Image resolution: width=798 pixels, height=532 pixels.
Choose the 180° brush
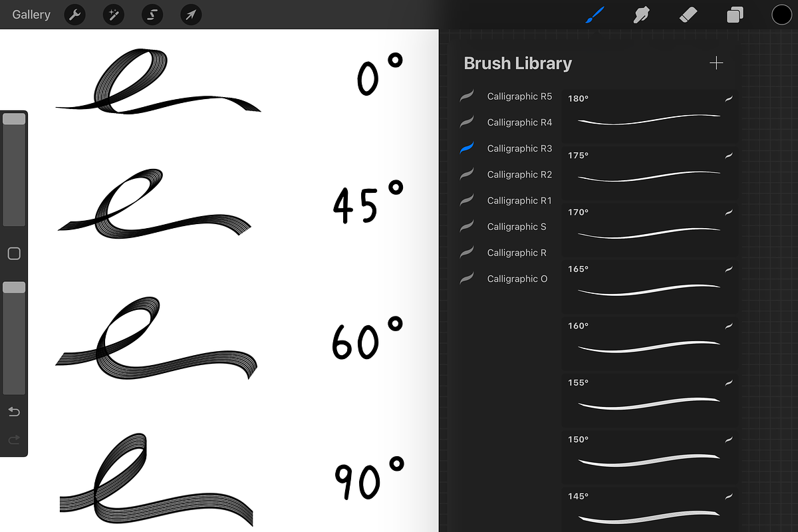pyautogui.click(x=649, y=116)
